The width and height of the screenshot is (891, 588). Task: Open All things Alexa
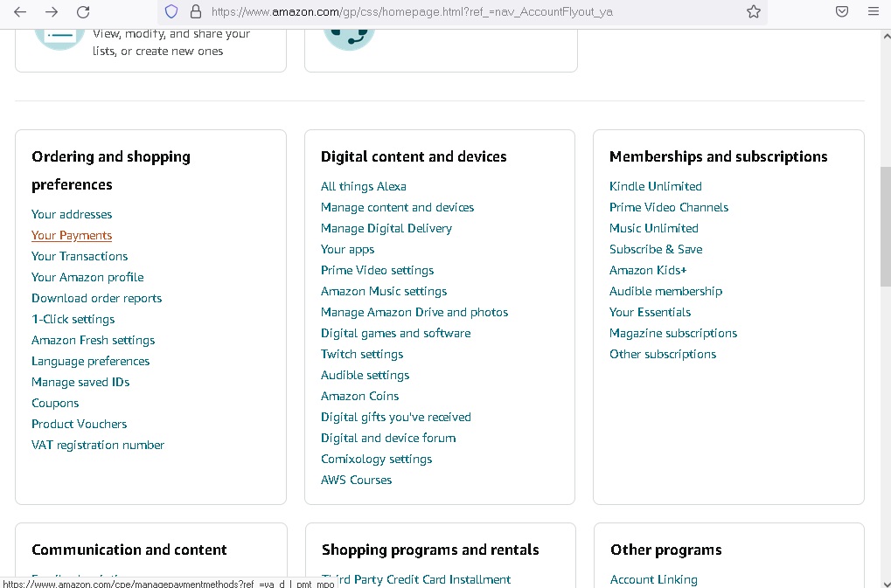pos(364,187)
